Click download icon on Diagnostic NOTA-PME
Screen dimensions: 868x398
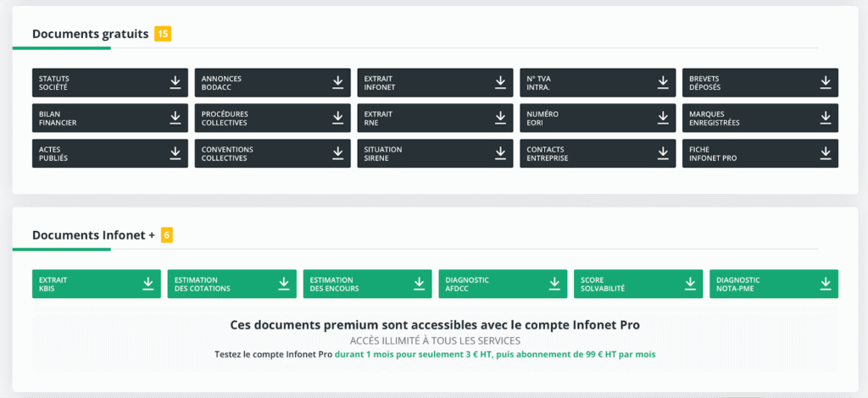pos(825,284)
